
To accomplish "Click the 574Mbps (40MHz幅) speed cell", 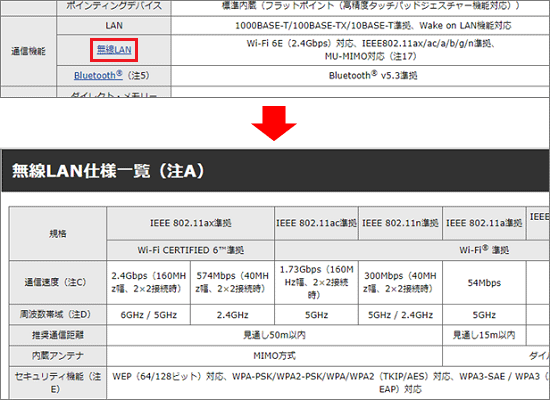I will (x=233, y=282).
